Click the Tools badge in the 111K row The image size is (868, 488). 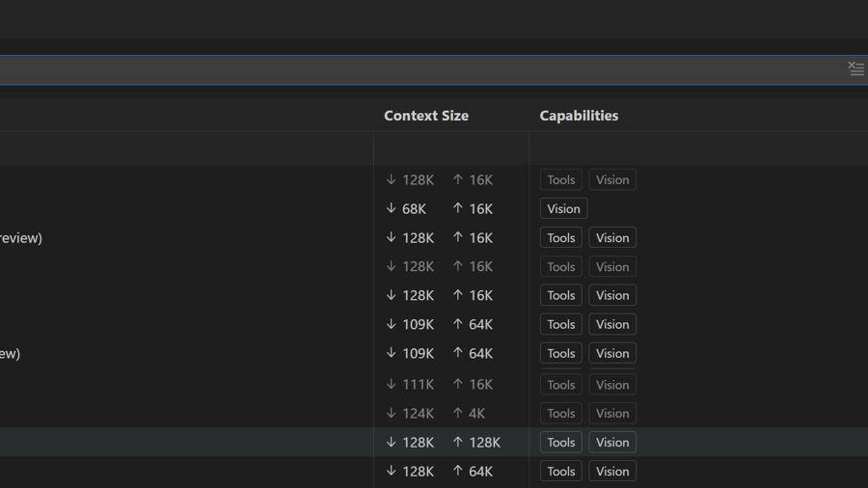pyautogui.click(x=560, y=385)
